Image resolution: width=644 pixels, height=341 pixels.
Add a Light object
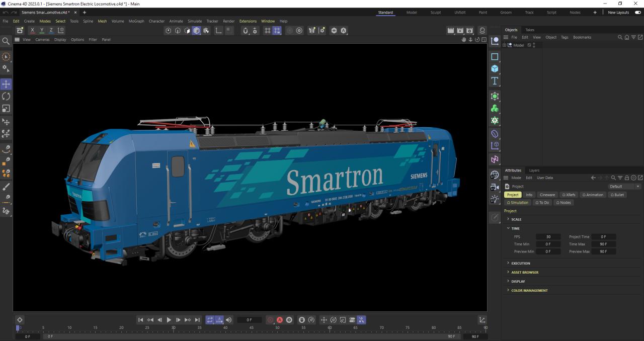[x=495, y=199]
